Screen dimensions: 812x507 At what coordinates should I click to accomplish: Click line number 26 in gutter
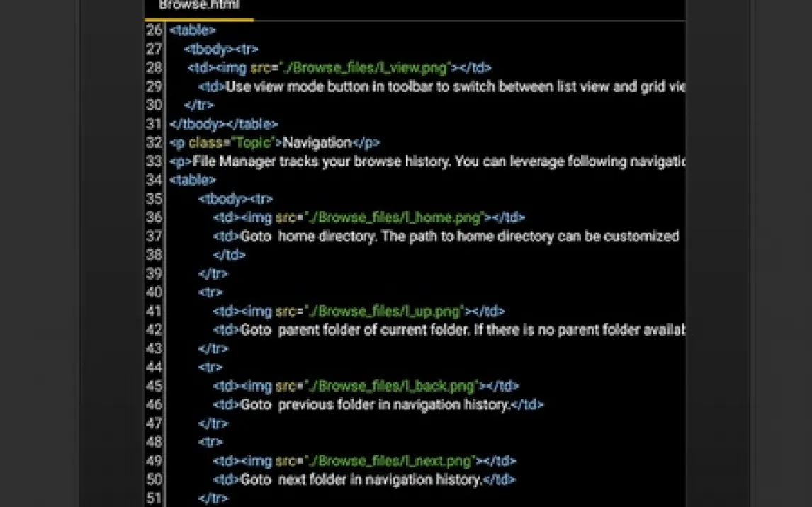click(154, 30)
